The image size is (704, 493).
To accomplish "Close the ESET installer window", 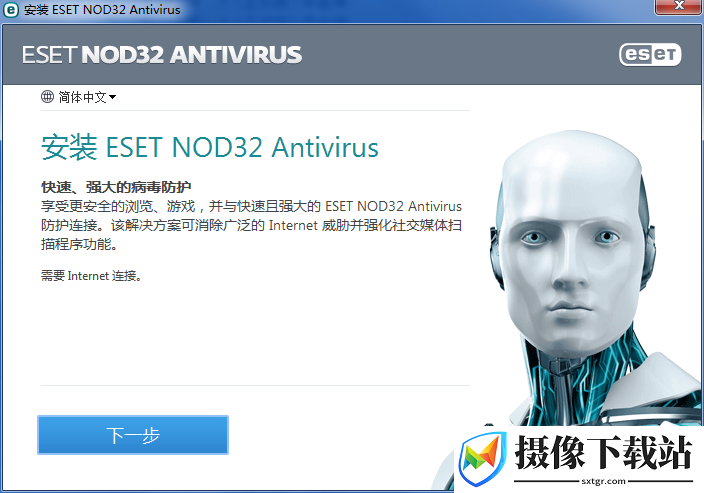I will click(x=678, y=6).
